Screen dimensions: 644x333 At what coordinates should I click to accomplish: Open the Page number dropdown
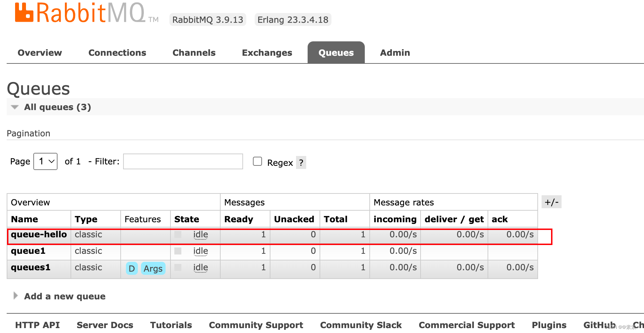(45, 161)
